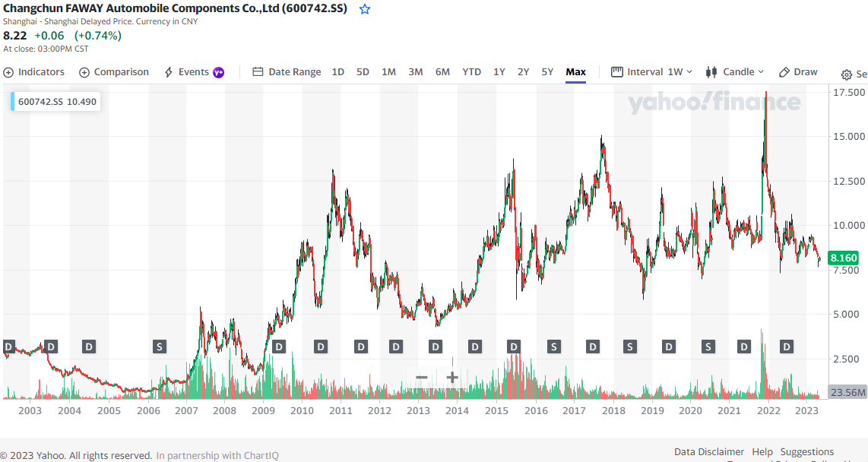Zoom out chart with minus button
868x462 pixels.
(422, 378)
